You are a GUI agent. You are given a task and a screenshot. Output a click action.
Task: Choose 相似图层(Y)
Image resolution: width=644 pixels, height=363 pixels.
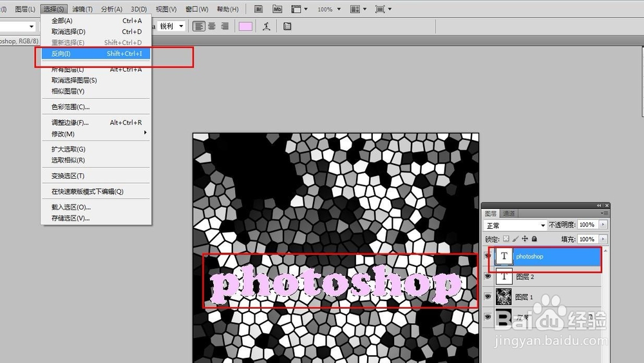point(96,92)
